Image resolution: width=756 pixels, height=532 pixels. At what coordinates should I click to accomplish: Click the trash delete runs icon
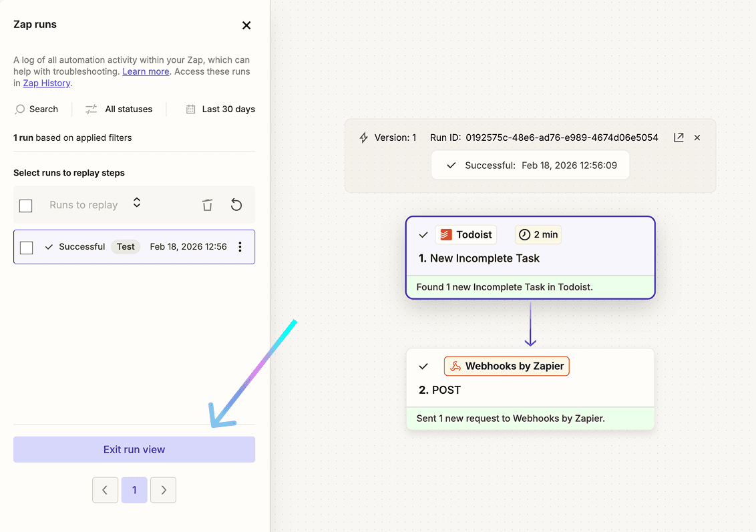pyautogui.click(x=207, y=205)
